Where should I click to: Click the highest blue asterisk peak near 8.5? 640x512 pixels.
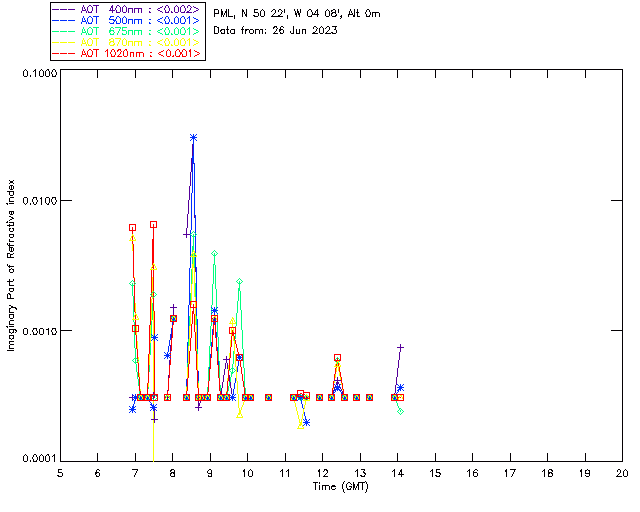193,138
